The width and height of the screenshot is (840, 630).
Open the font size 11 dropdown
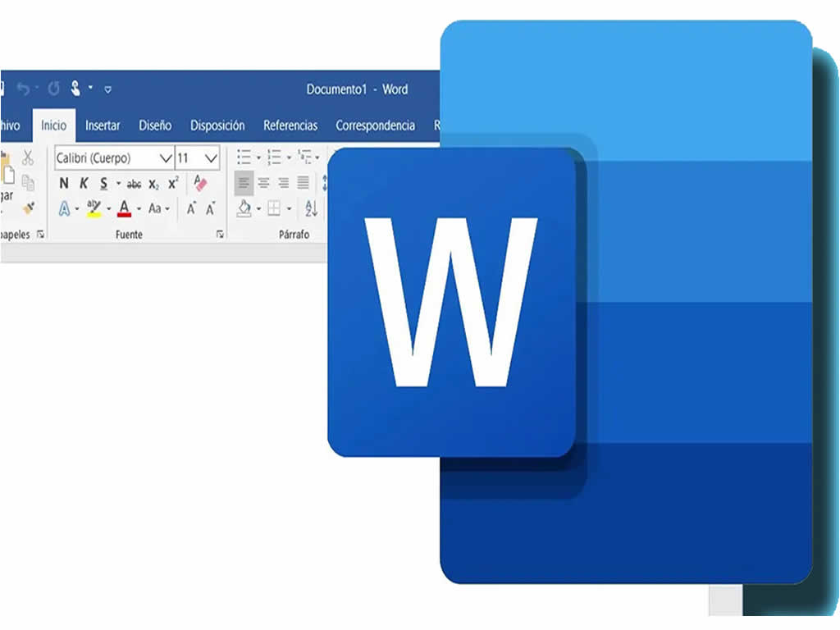coord(211,157)
